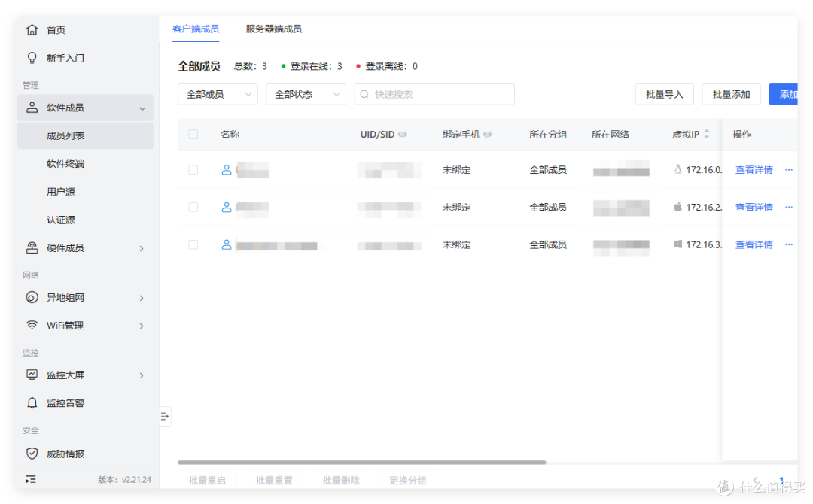Screen dimensions: 813x504
Task: Expand the 监控大屏 menu chevron
Action: click(142, 375)
